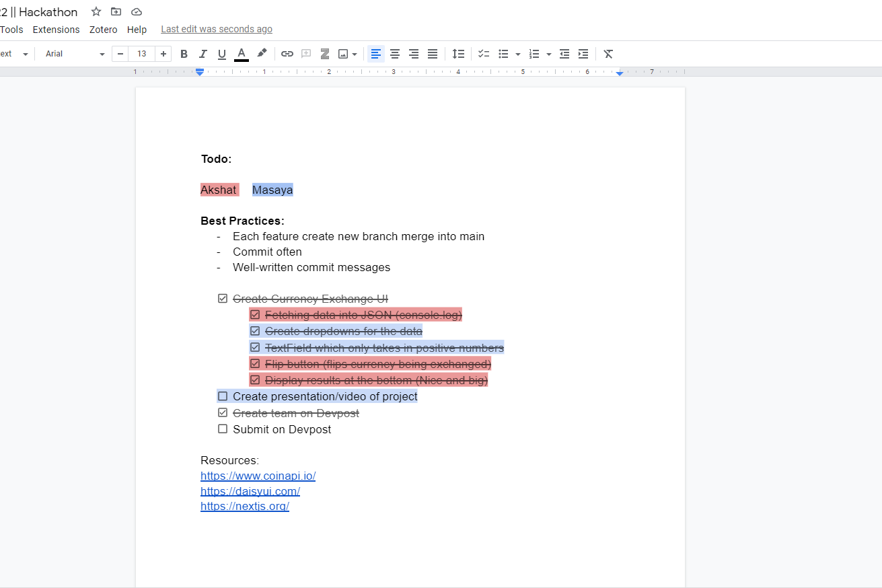The height and width of the screenshot is (588, 882).
Task: Uncheck 'TextField which only takes' checkbox
Action: [255, 347]
